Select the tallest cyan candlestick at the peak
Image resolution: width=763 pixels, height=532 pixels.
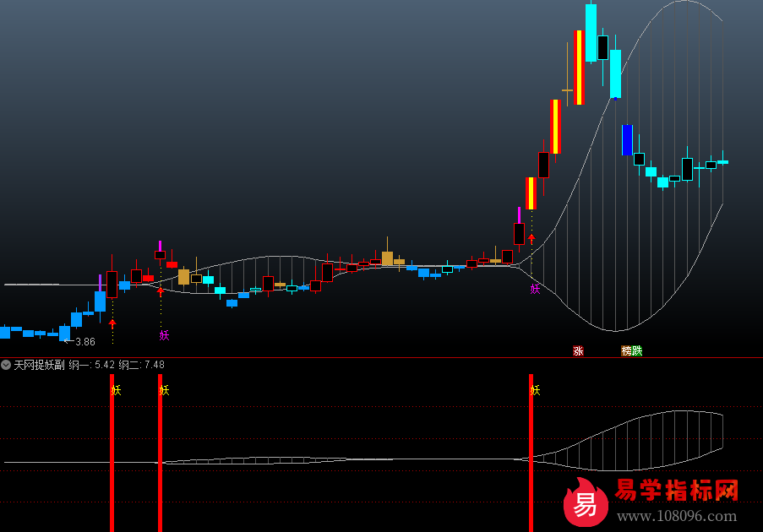pyautogui.click(x=591, y=32)
